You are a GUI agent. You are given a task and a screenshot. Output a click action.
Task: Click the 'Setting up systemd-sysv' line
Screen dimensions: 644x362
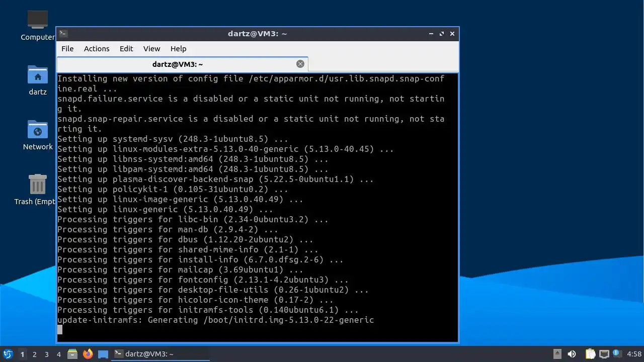click(173, 139)
